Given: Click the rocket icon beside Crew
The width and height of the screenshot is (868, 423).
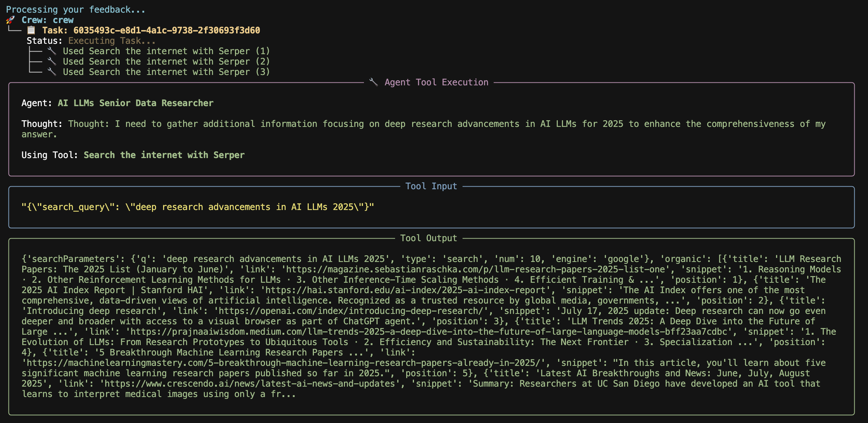Looking at the screenshot, I should click(10, 20).
